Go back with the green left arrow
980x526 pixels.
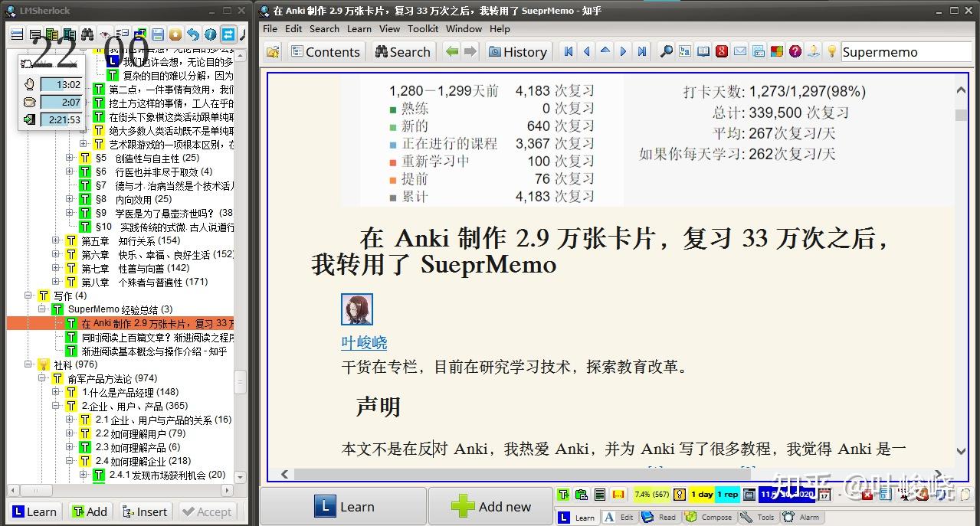pos(452,51)
